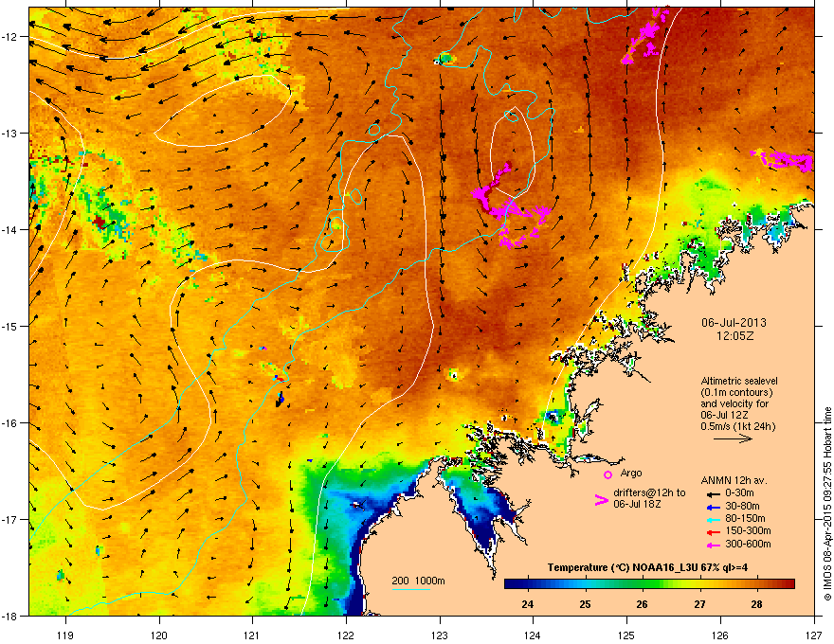The image size is (834, 644).
Task: Click longitude axis label 125
Action: [626, 635]
